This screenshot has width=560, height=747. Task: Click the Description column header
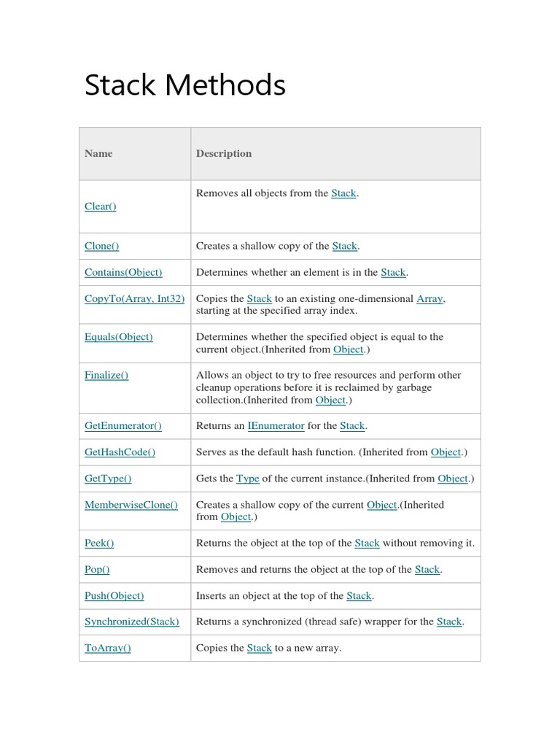click(224, 154)
